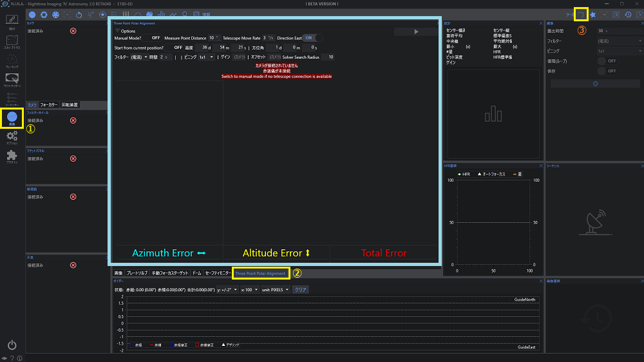The image size is (644, 362).
Task: Open the フィルター dropdown in imaging panel
Action: pos(620,41)
